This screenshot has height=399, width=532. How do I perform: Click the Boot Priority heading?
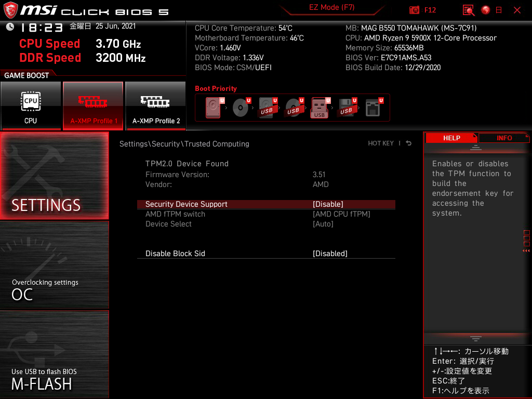[216, 88]
